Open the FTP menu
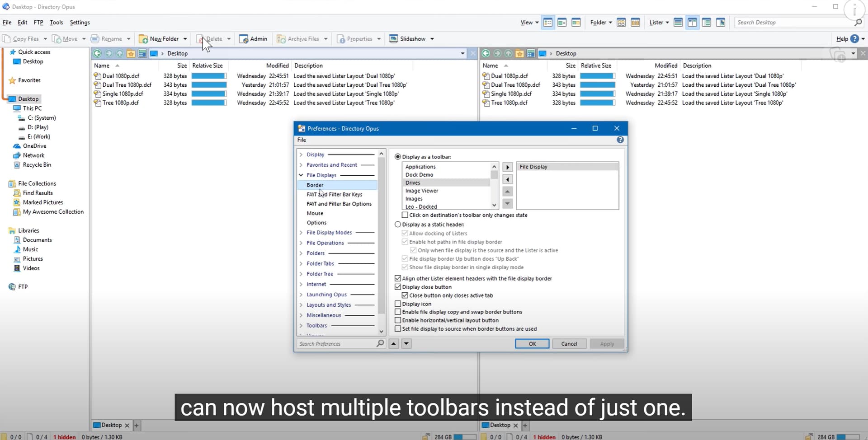 pos(38,23)
